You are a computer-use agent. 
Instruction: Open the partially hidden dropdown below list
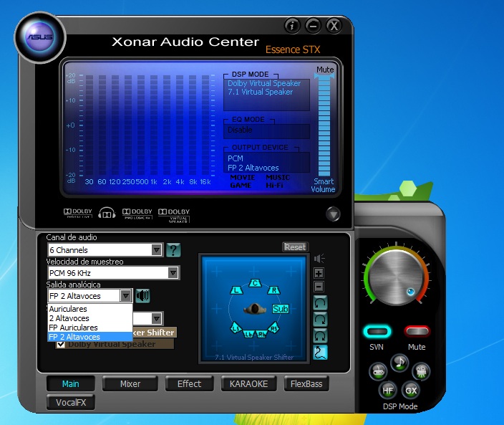(x=157, y=318)
